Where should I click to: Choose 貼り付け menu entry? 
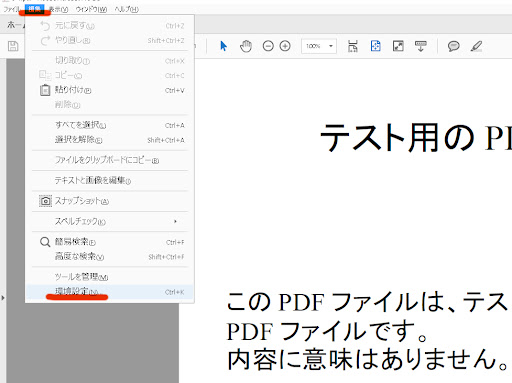pos(110,90)
